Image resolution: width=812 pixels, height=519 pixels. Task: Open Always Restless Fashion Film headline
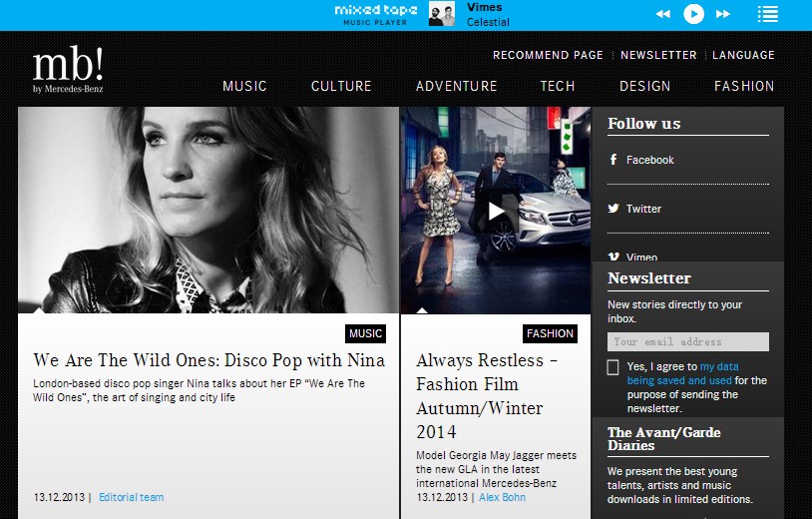click(x=487, y=396)
